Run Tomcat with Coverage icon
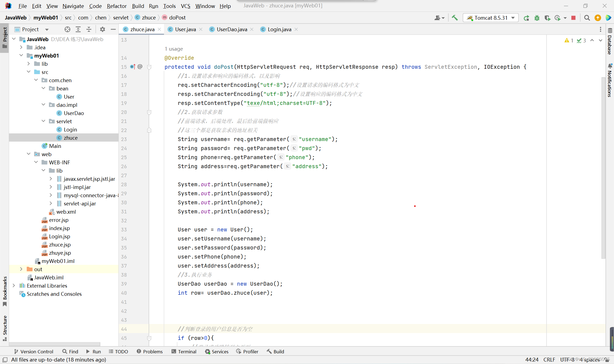 [x=547, y=18]
